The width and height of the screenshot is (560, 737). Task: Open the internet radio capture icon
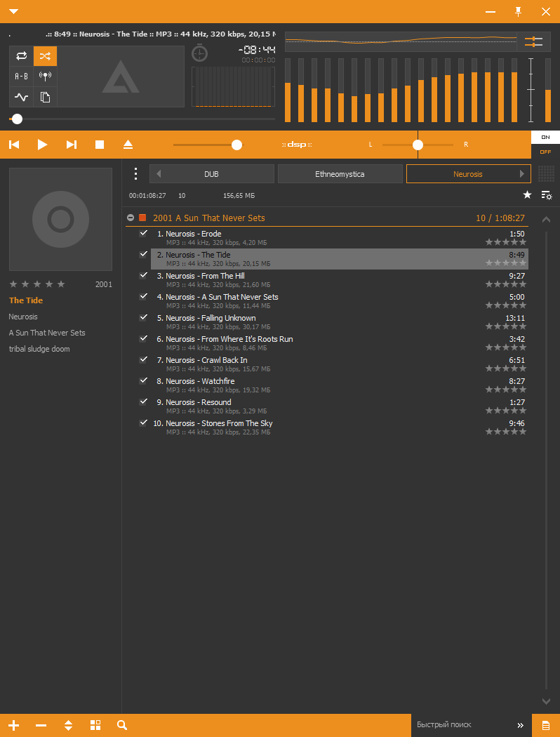(45, 76)
